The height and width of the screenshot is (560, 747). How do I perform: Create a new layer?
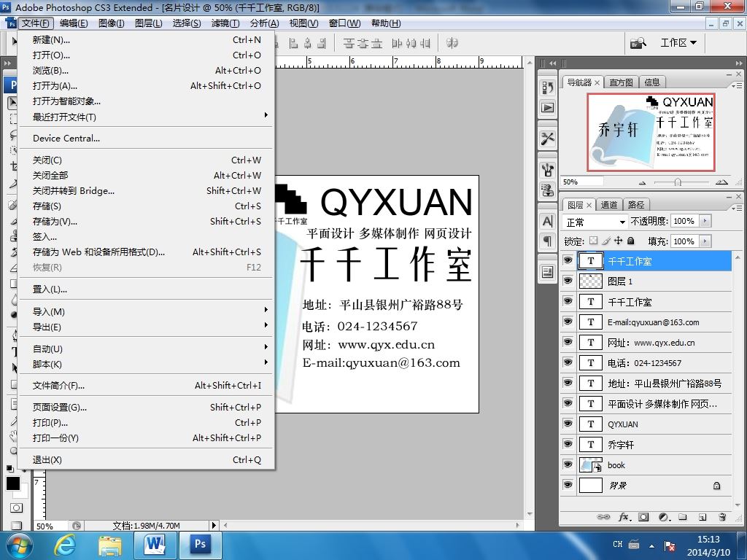pyautogui.click(x=703, y=517)
